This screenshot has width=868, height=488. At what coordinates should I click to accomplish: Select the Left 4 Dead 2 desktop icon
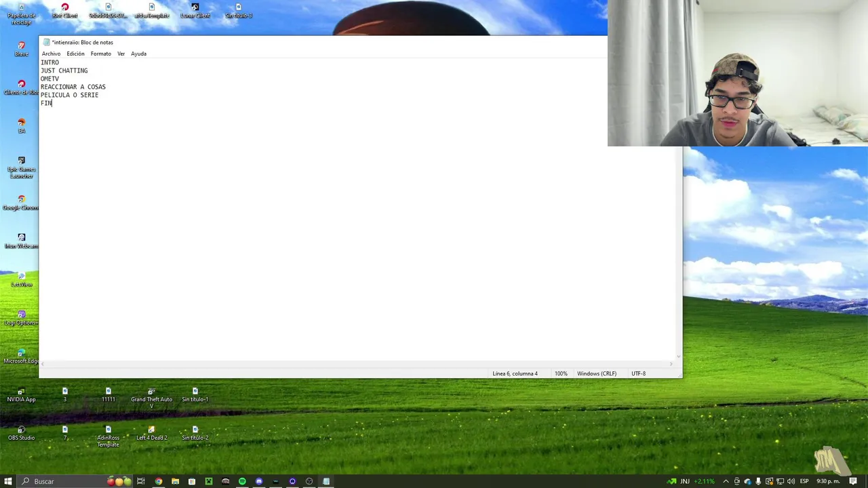point(151,433)
